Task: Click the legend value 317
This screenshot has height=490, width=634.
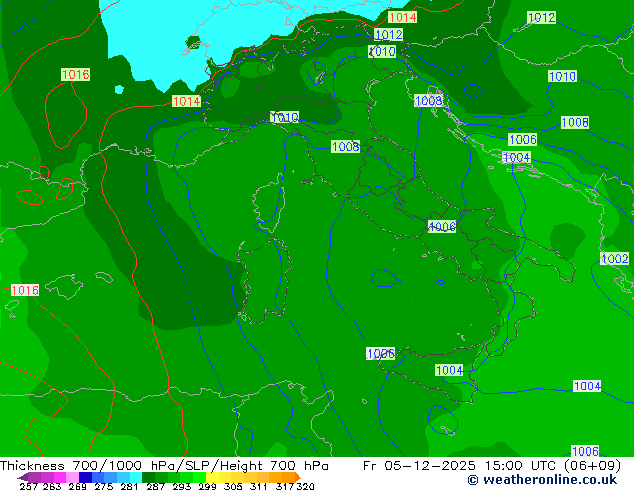Action: click(285, 486)
